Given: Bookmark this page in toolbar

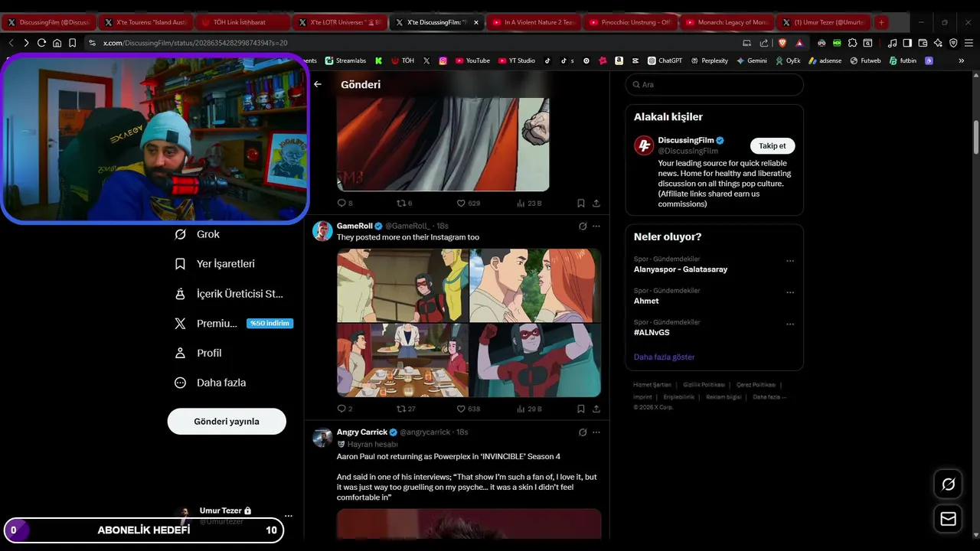Looking at the screenshot, I should tap(72, 43).
